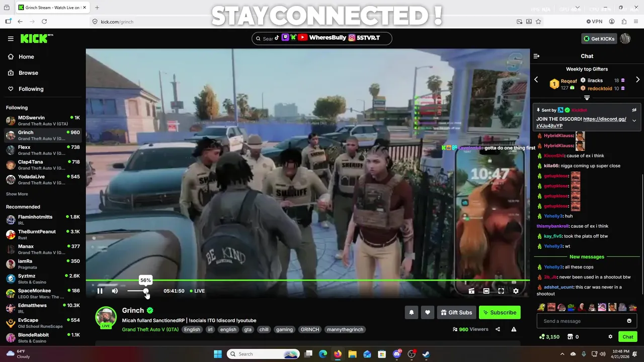Open the user profile avatar menu
644x362 pixels.
tap(625, 39)
